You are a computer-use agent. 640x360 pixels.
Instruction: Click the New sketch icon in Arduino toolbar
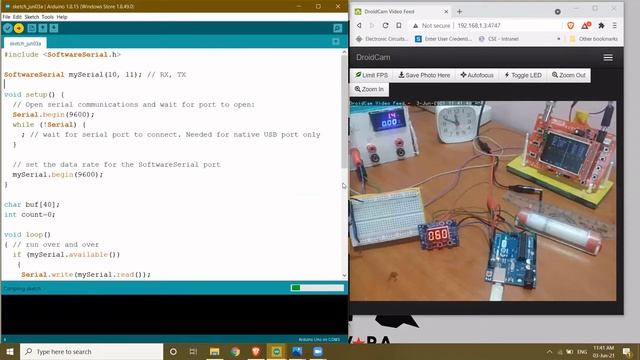[x=31, y=28]
